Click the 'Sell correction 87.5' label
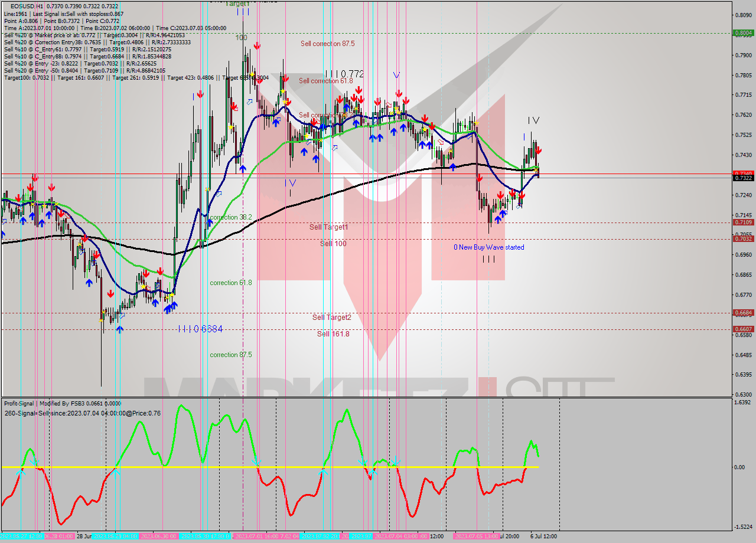The height and width of the screenshot is (543, 756). 327,44
